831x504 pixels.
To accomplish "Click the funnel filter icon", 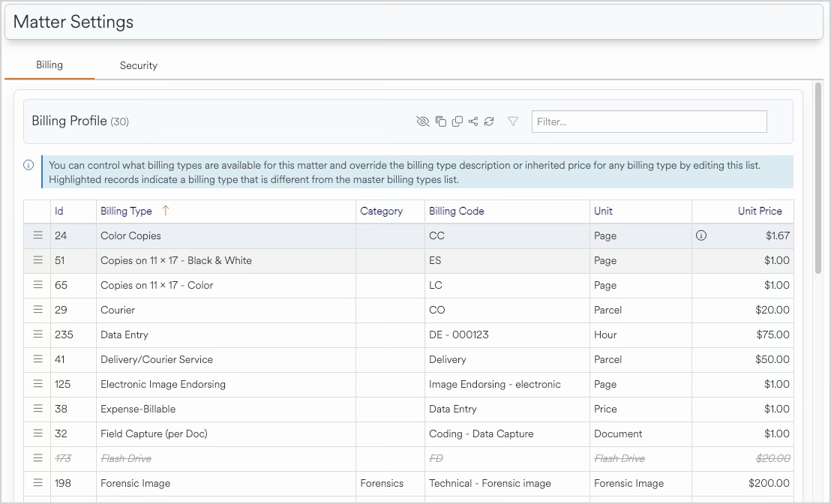I will pos(512,121).
